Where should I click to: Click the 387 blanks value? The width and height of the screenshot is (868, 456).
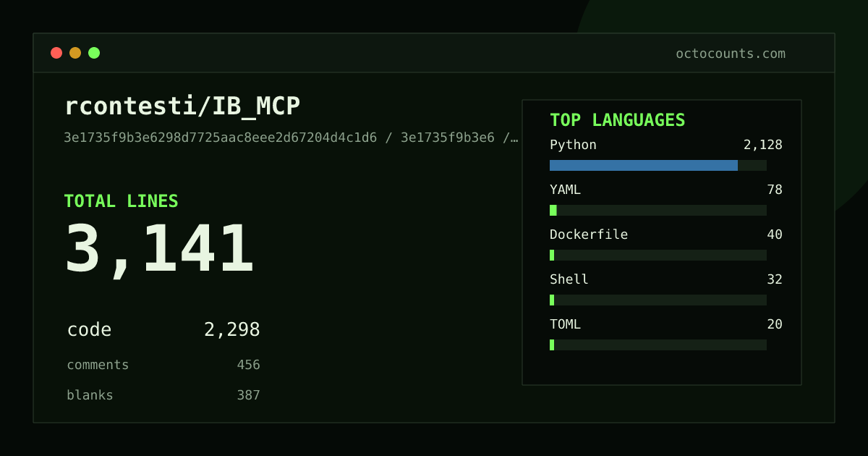248,395
